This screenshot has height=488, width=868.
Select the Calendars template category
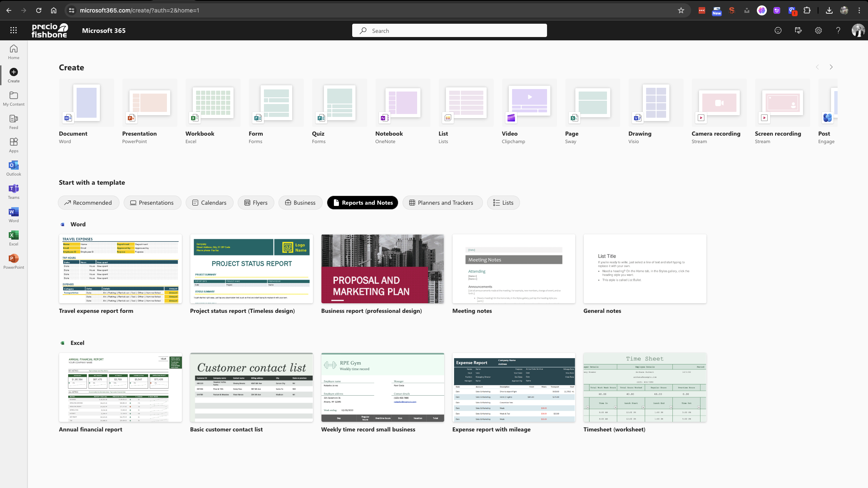pyautogui.click(x=209, y=203)
